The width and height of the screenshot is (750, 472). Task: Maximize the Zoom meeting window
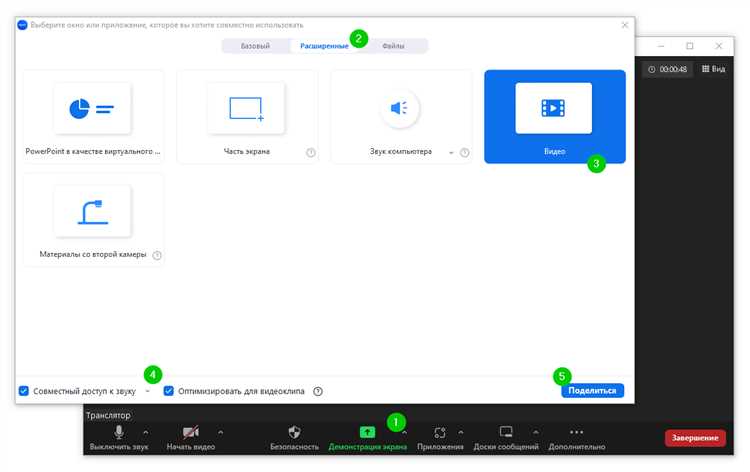pos(690,46)
